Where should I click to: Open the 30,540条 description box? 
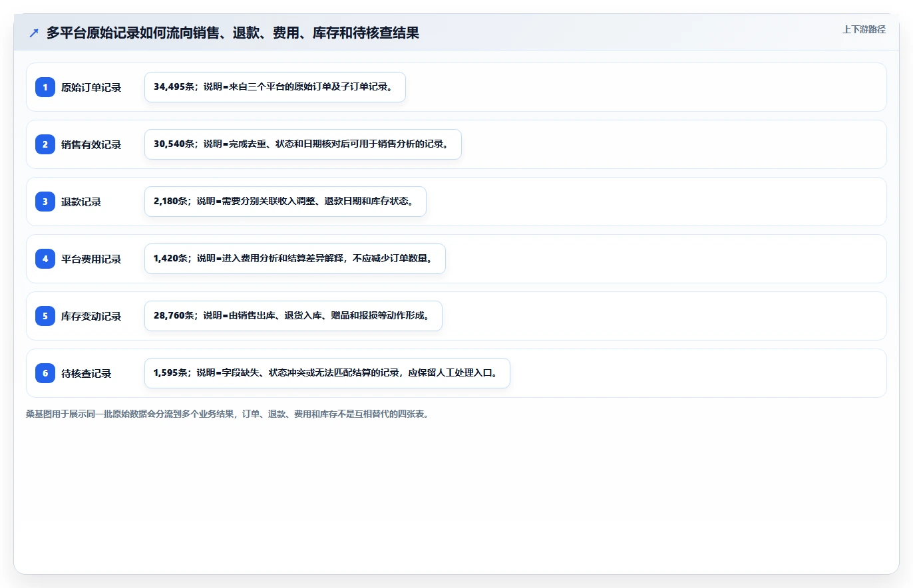303,144
